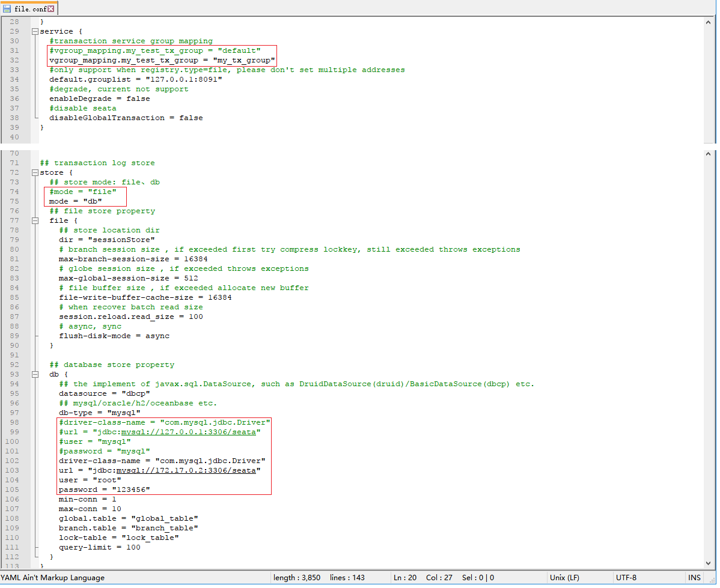Click line number 75 in the margin
This screenshot has height=588, width=720.
pos(14,202)
